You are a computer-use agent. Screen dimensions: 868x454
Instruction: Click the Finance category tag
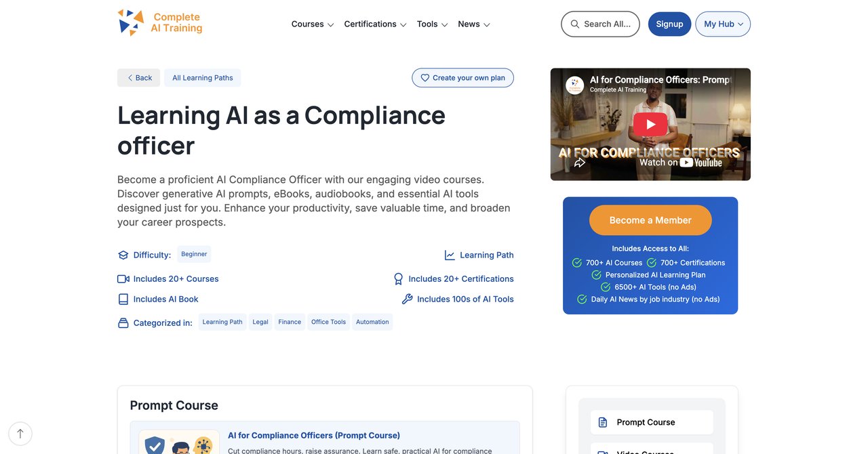[290, 322]
